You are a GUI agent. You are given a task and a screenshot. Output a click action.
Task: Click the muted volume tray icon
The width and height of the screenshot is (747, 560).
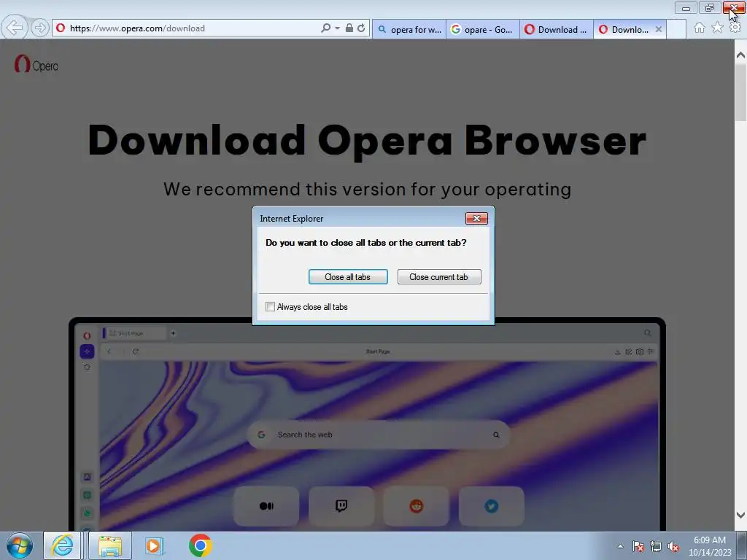click(x=673, y=546)
